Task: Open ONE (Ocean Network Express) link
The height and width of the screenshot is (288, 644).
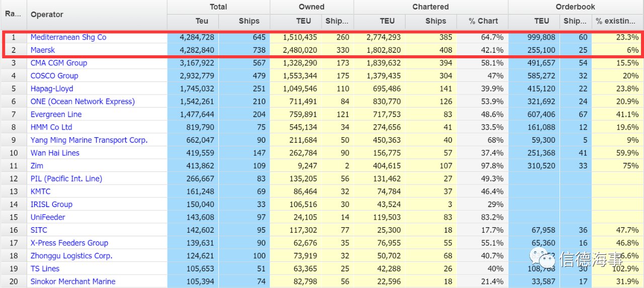Action: 83,102
